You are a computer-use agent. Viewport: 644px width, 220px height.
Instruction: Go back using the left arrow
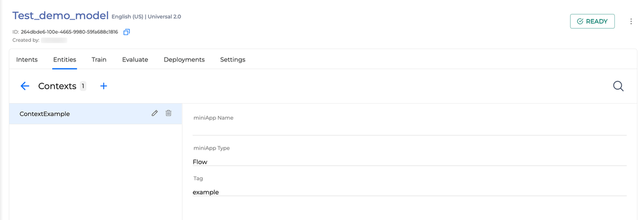click(x=25, y=86)
